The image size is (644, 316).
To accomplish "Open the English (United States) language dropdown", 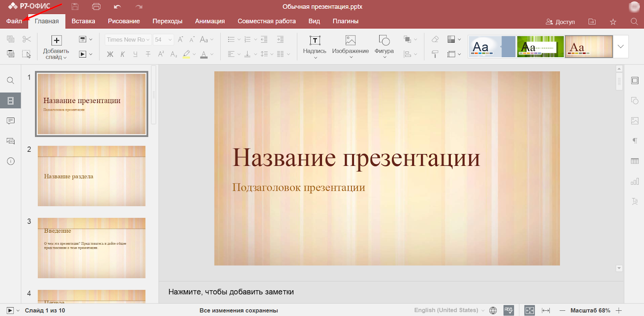I will pyautogui.click(x=449, y=310).
